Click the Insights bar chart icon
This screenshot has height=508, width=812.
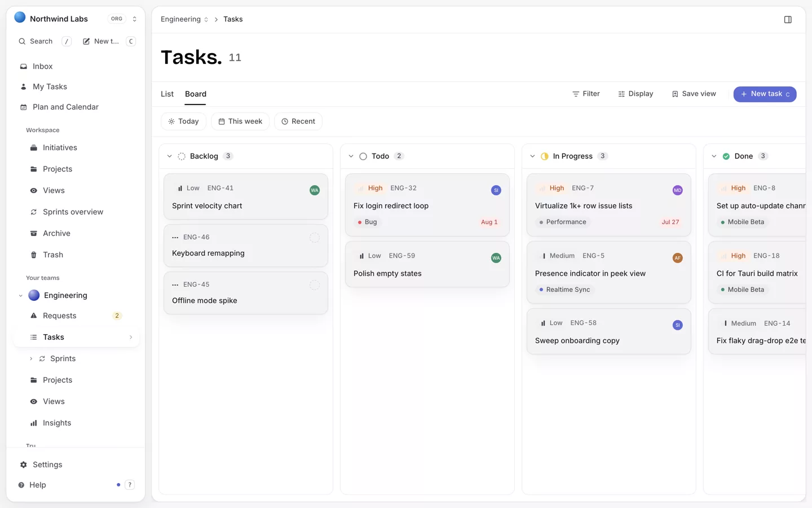34,423
